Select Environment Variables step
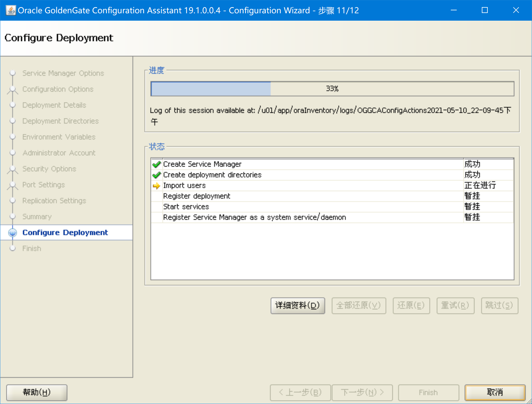This screenshot has height=404, width=532. click(x=59, y=137)
